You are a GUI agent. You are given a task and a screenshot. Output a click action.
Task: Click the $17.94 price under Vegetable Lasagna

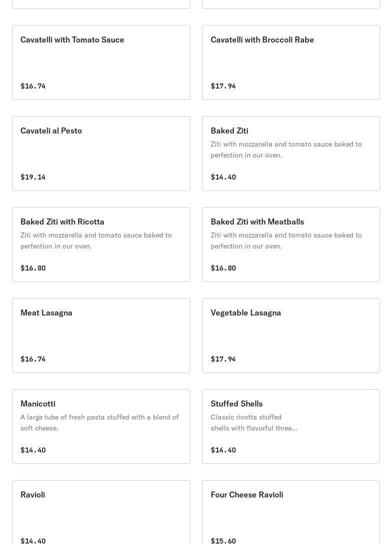click(x=223, y=359)
